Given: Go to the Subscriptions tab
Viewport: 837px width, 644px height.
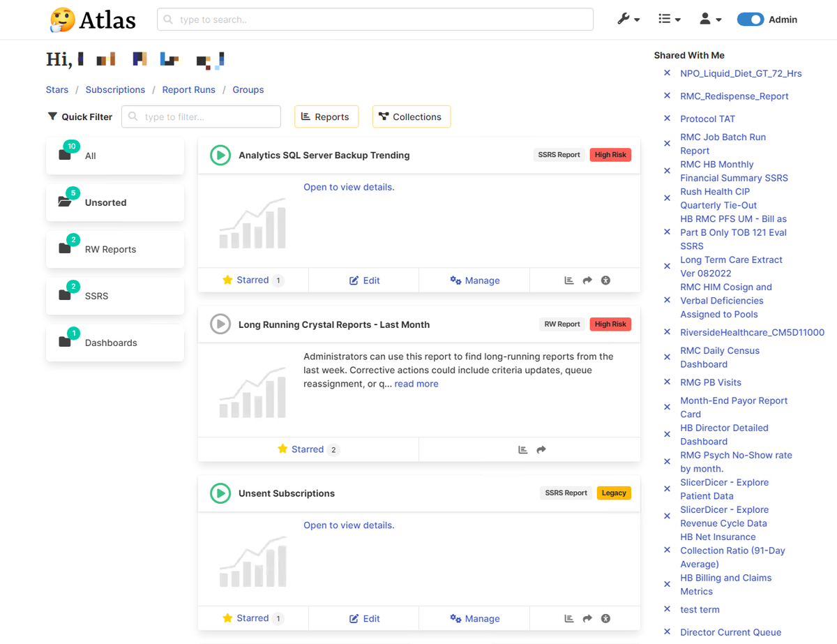Looking at the screenshot, I should coord(115,90).
